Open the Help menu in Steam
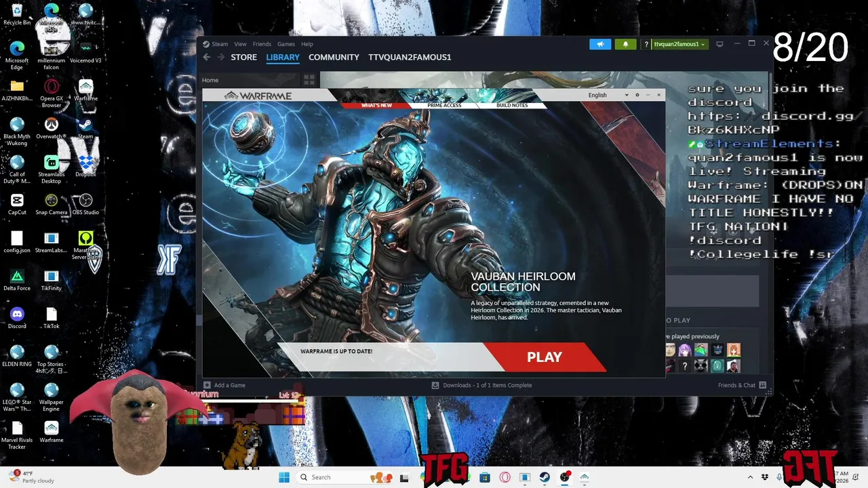 (x=307, y=44)
